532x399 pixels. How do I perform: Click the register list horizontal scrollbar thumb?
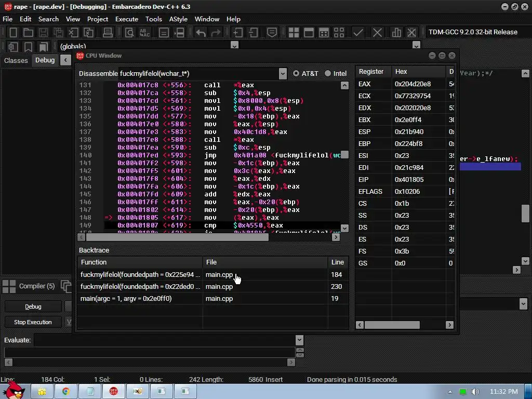[392, 325]
